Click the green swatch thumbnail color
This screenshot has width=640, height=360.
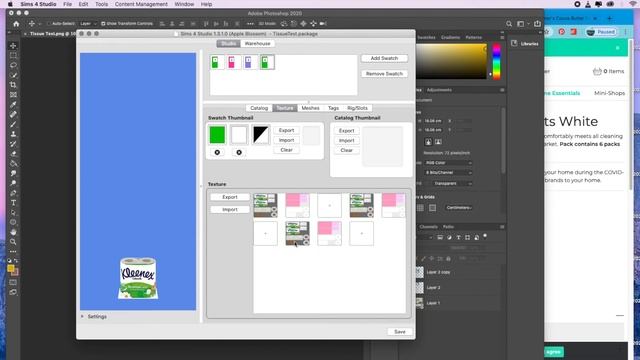point(217,135)
